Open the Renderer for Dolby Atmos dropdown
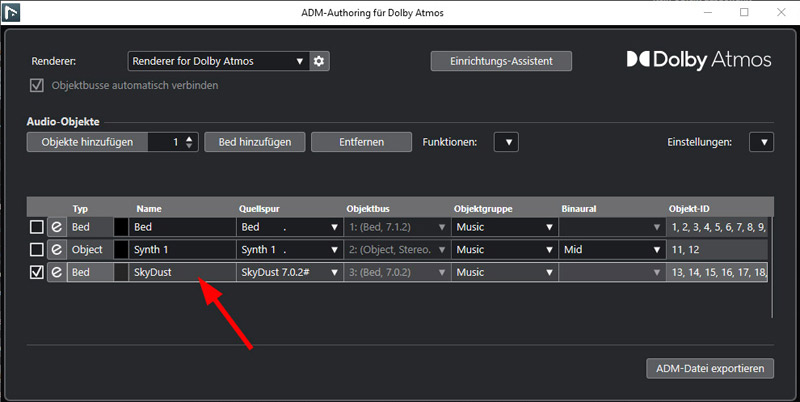The width and height of the screenshot is (800, 402). click(218, 61)
